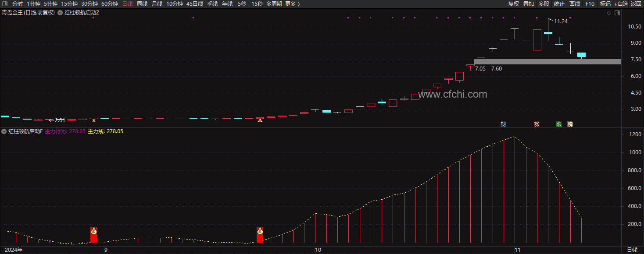Add stock via +自选 button
Screen dimensions: 644x254
[621, 4]
